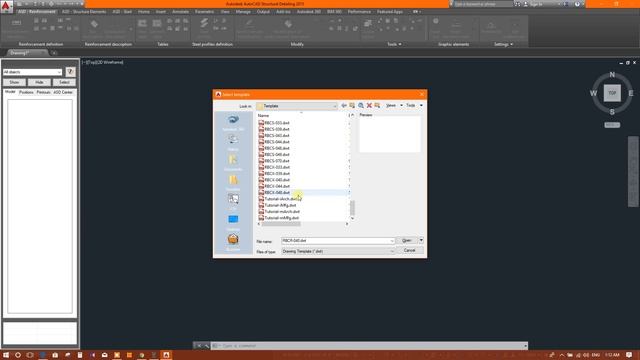
Task: Select Tutorial-iMfg.dwt in file list
Action: (x=280, y=205)
